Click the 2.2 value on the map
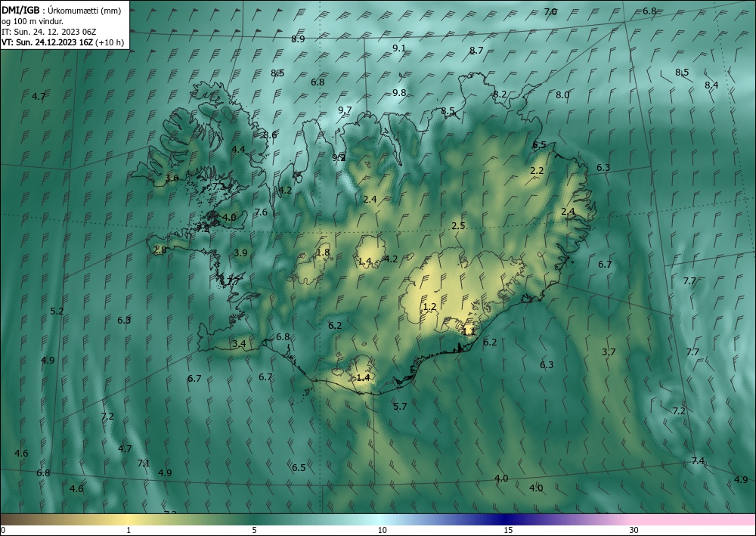 click(x=537, y=171)
